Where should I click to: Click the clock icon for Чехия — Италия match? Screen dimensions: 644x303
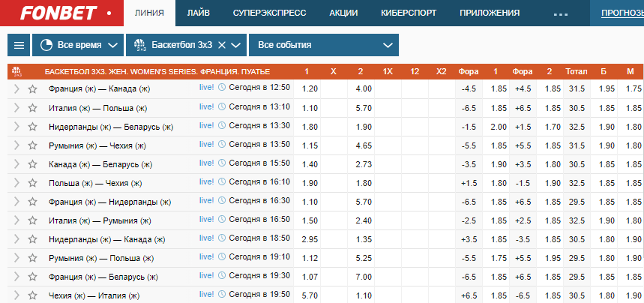[x=222, y=294]
